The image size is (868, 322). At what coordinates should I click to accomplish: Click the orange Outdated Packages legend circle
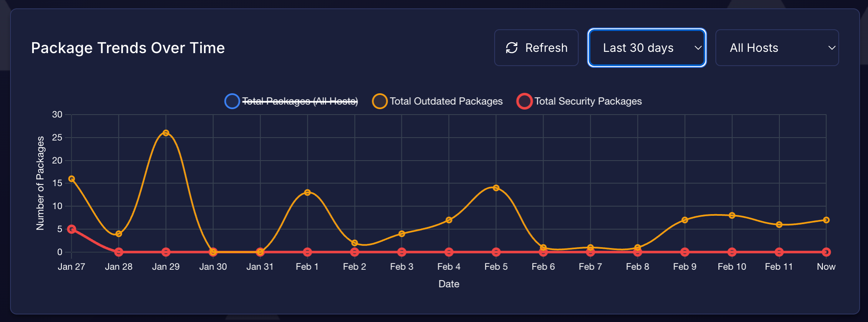[x=380, y=101]
